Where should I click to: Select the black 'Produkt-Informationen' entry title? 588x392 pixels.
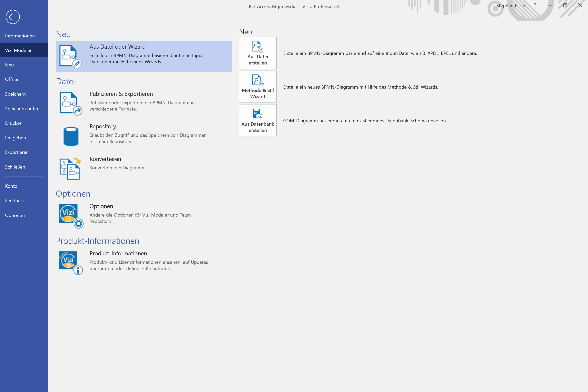[x=118, y=253]
